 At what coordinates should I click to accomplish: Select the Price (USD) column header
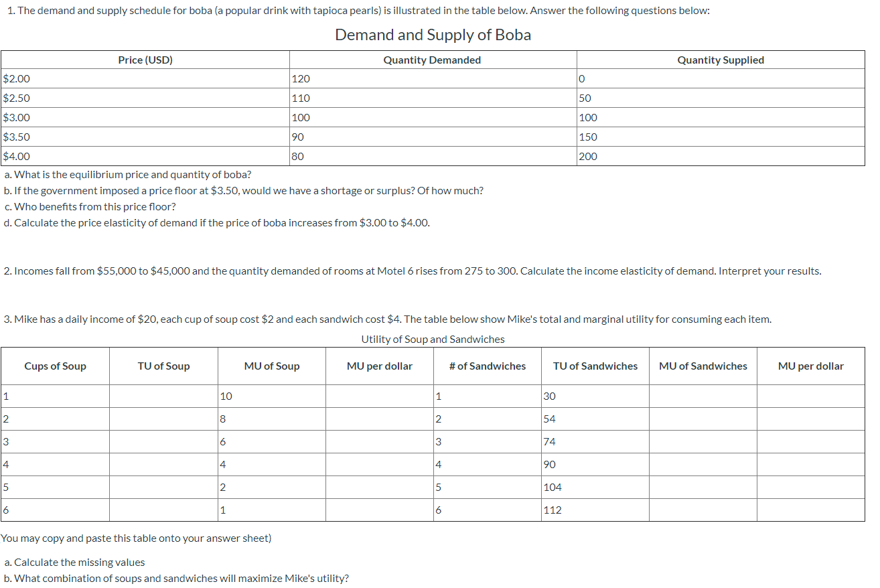pos(145,60)
